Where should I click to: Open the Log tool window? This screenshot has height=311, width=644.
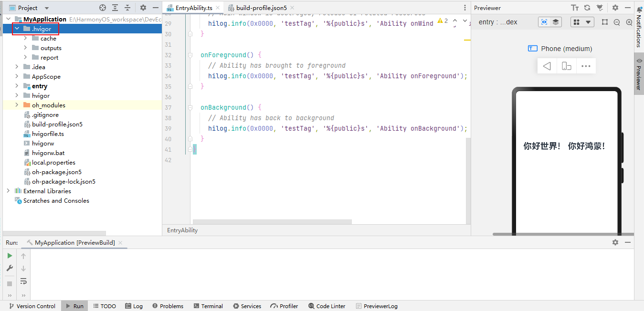134,306
